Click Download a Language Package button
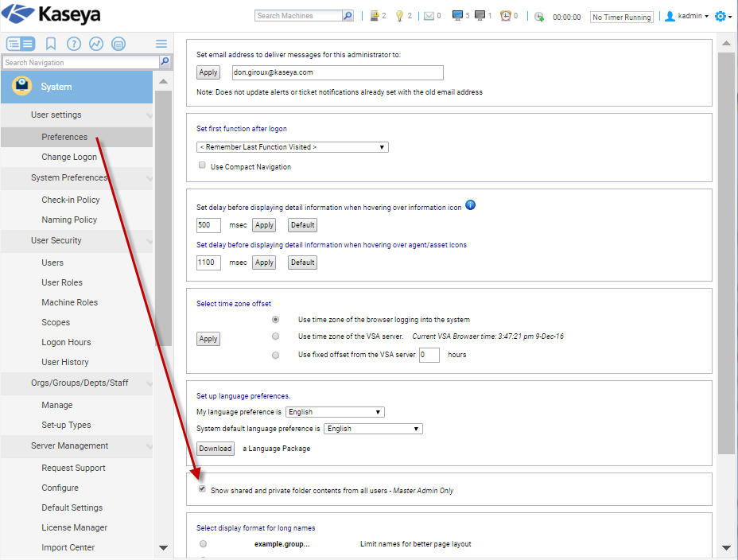The height and width of the screenshot is (560, 738). pos(215,449)
